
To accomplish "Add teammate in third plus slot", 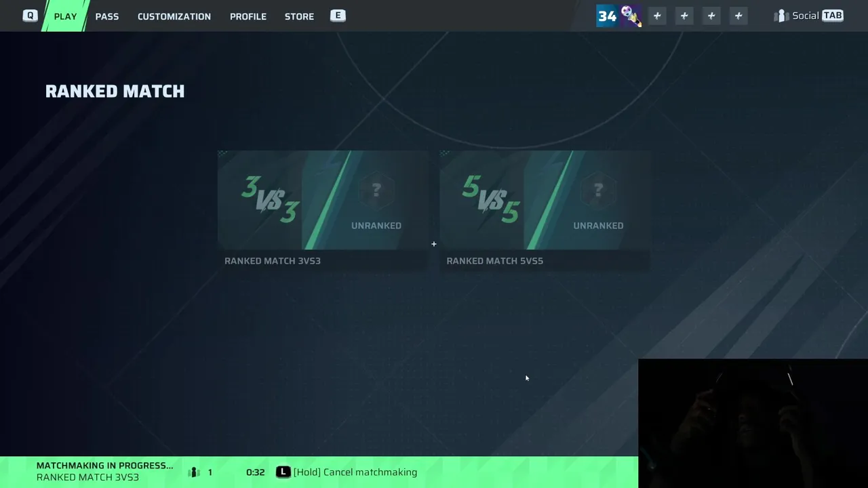I will point(711,16).
